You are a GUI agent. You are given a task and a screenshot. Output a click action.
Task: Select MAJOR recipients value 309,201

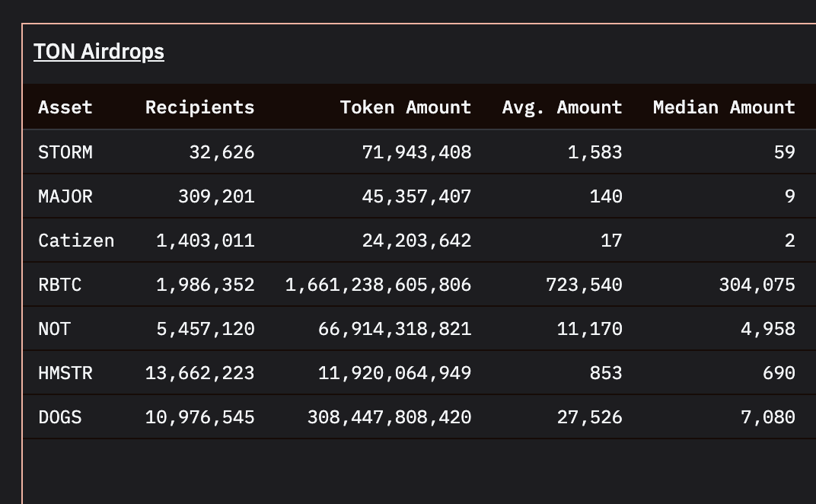(x=216, y=196)
